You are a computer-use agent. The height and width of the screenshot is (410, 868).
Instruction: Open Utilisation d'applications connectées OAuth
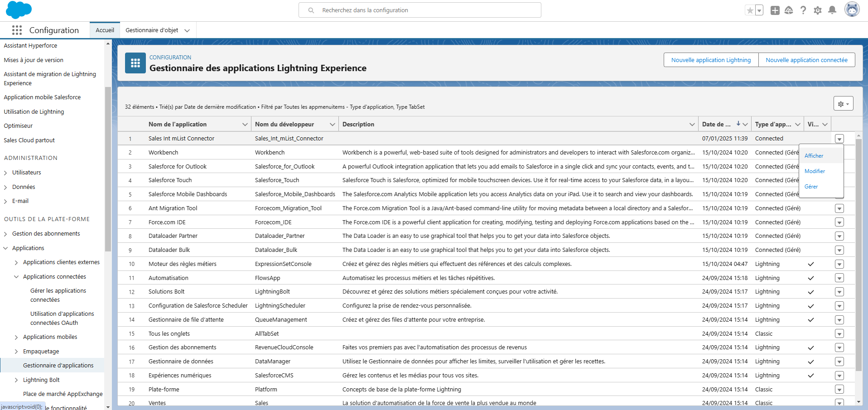(62, 318)
